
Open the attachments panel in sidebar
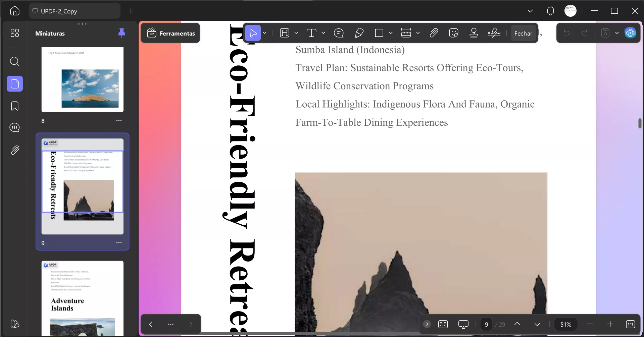pos(14,150)
